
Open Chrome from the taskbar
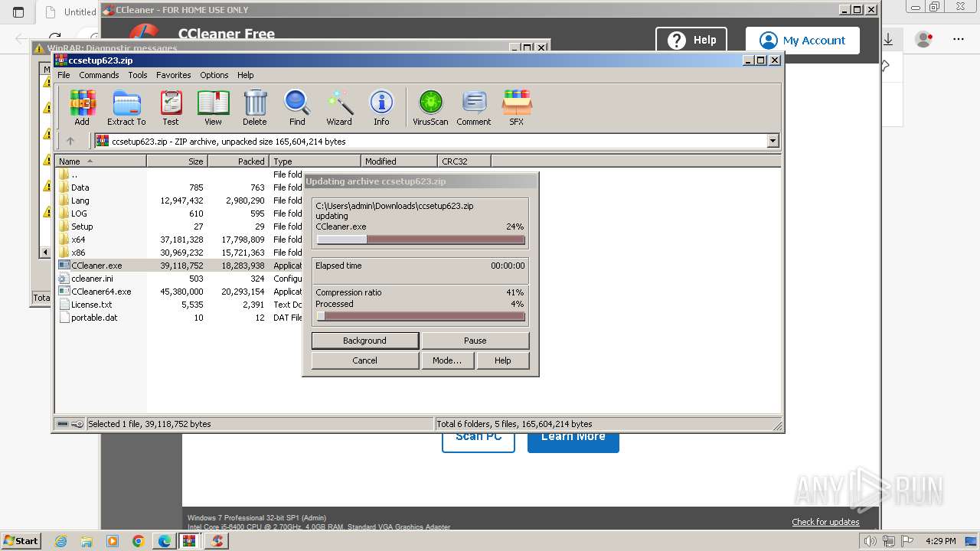click(x=139, y=541)
